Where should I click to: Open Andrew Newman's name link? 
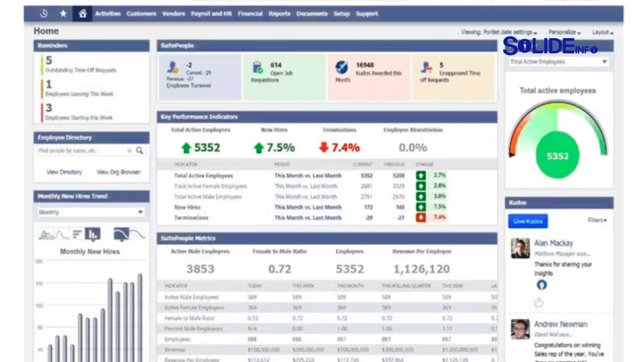pyautogui.click(x=560, y=324)
